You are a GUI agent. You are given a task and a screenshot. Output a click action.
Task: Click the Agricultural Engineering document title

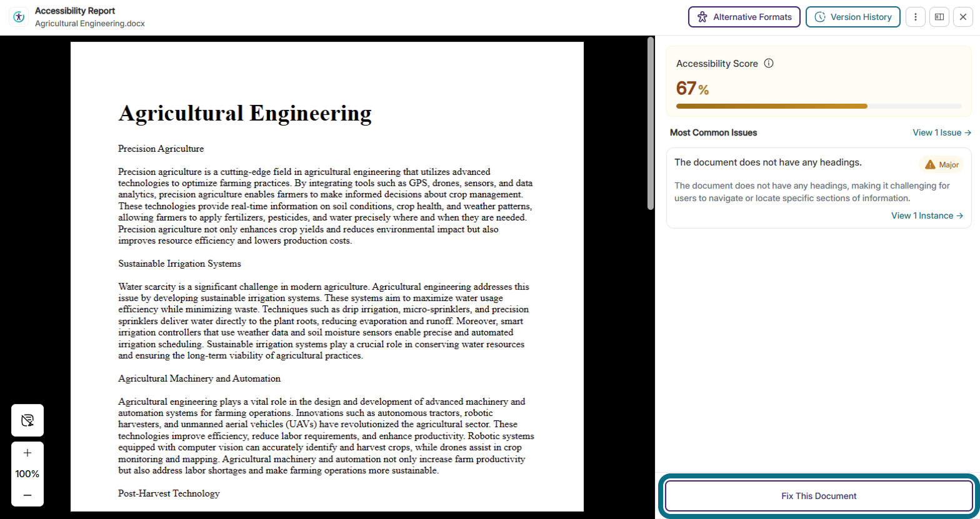[245, 113]
